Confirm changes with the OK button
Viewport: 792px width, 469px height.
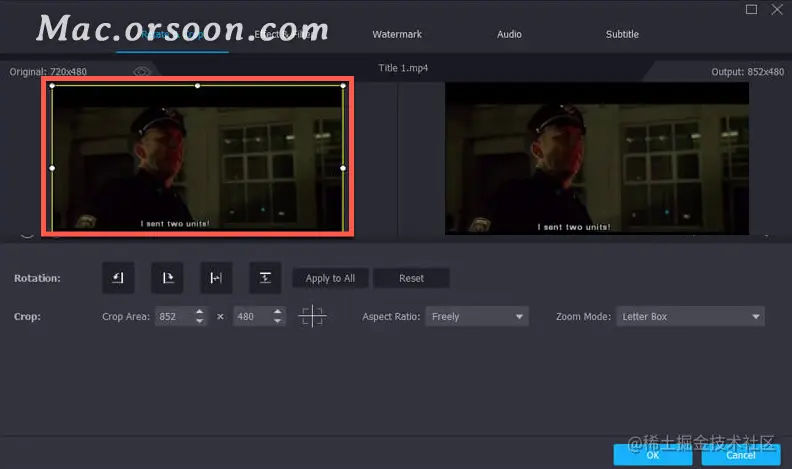653,455
